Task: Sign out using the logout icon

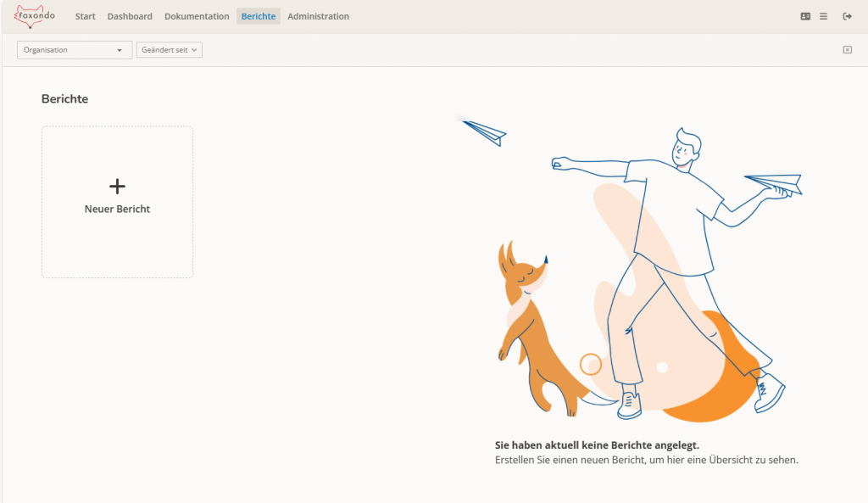Action: tap(846, 15)
